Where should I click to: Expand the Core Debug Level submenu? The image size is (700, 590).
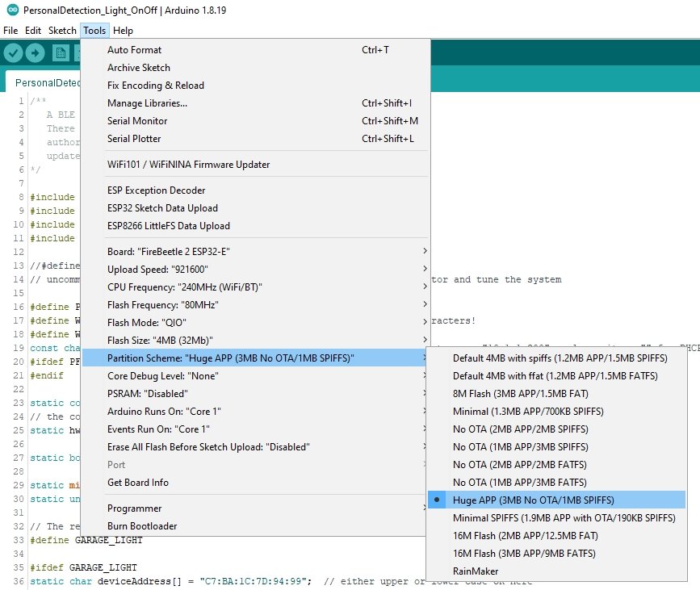click(x=255, y=376)
